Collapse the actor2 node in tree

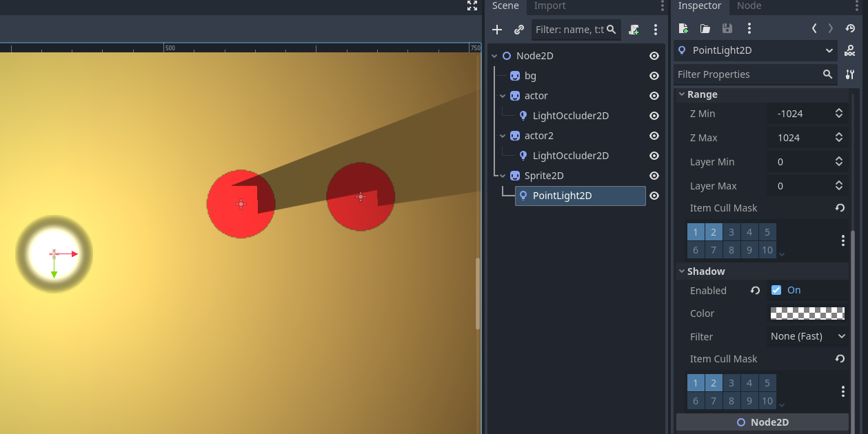pos(503,136)
